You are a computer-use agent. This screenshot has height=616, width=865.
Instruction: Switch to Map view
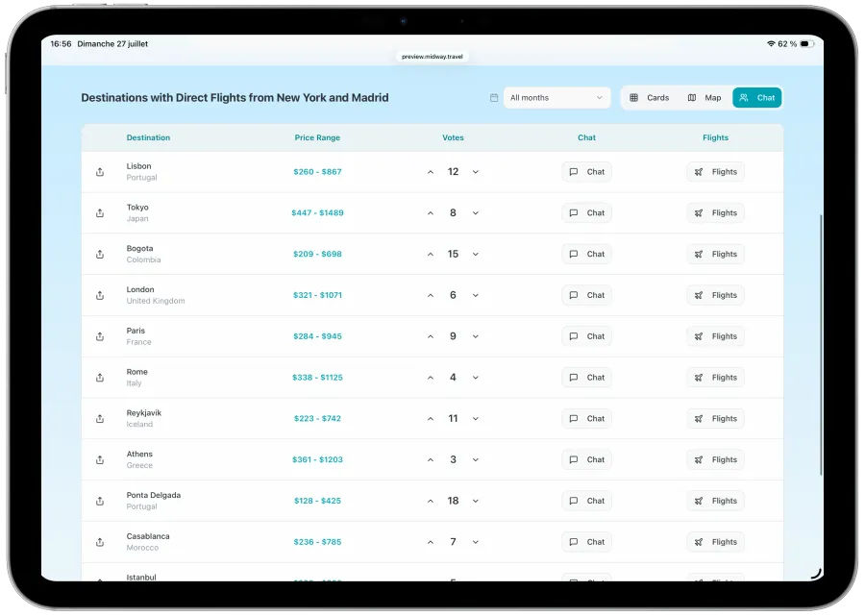704,97
